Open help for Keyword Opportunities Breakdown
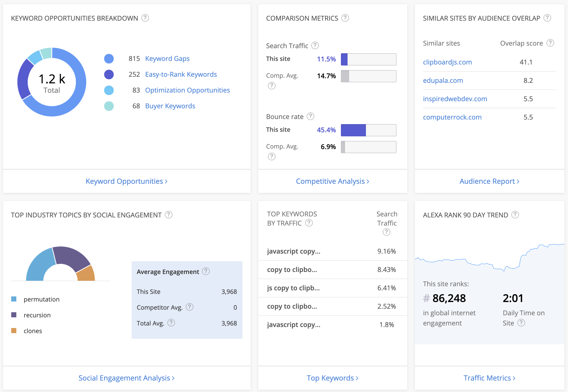The height and width of the screenshot is (392, 568). pos(145,18)
